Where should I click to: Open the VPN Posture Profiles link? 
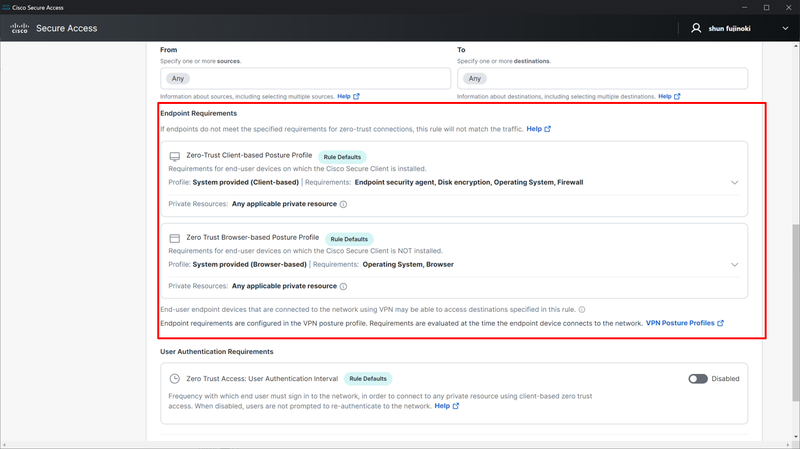coord(685,323)
